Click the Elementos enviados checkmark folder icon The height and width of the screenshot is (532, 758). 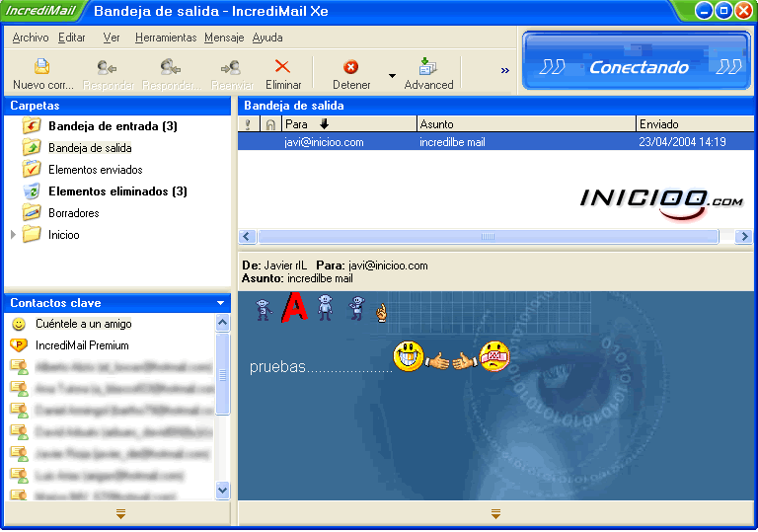pos(32,169)
